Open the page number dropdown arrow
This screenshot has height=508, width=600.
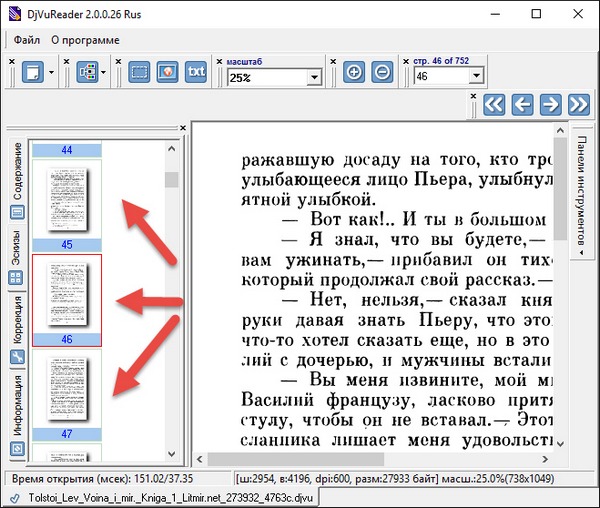[x=476, y=76]
